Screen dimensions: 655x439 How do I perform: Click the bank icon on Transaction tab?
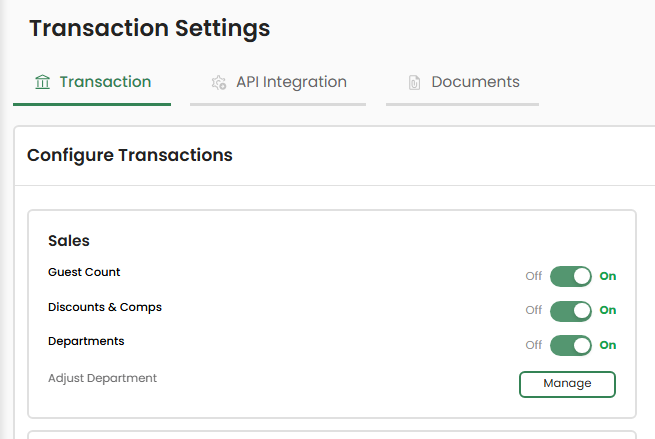[x=42, y=82]
